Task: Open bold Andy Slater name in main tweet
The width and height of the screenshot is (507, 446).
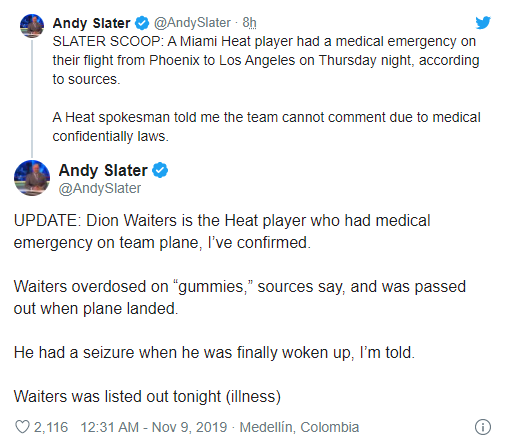Action: (x=103, y=170)
